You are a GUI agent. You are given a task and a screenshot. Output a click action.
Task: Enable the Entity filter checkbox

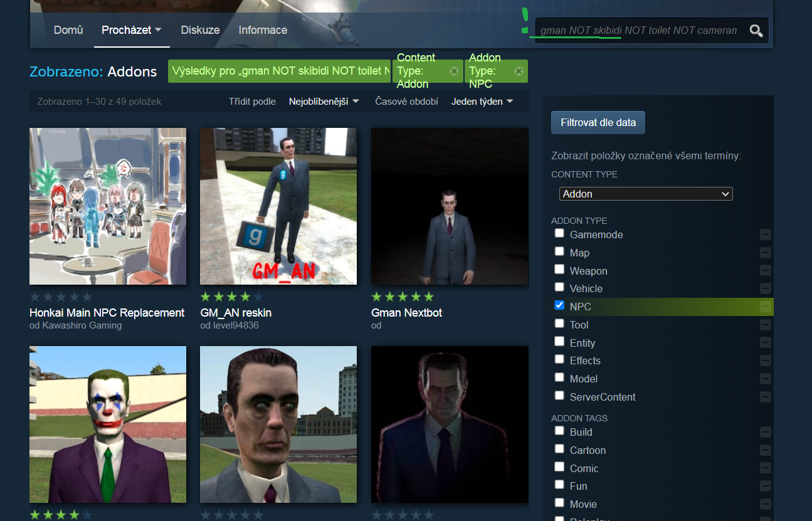tap(559, 342)
